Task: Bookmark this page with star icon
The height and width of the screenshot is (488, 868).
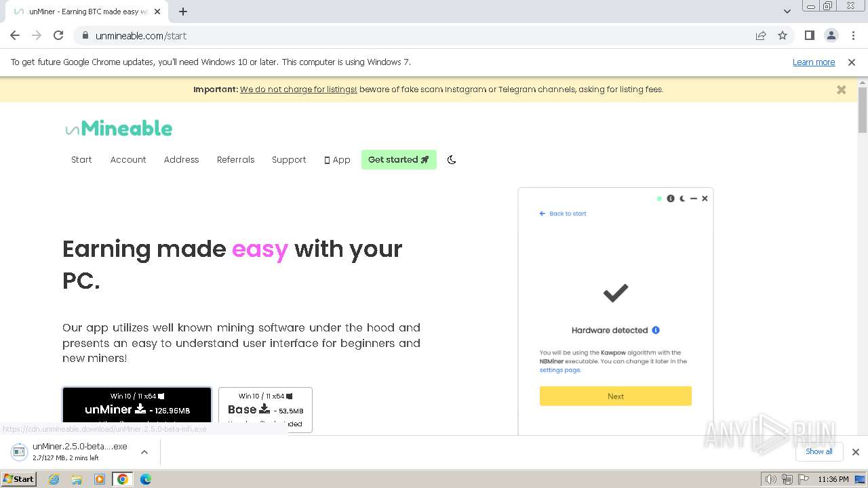Action: (x=783, y=35)
